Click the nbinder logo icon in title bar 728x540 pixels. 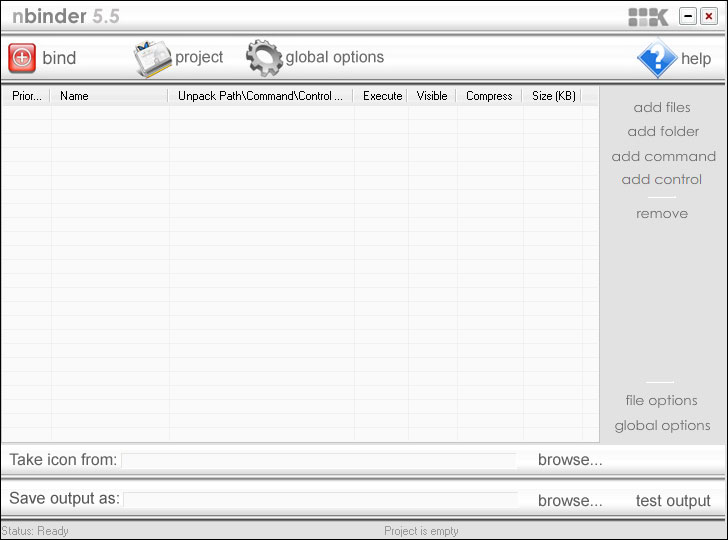click(648, 17)
